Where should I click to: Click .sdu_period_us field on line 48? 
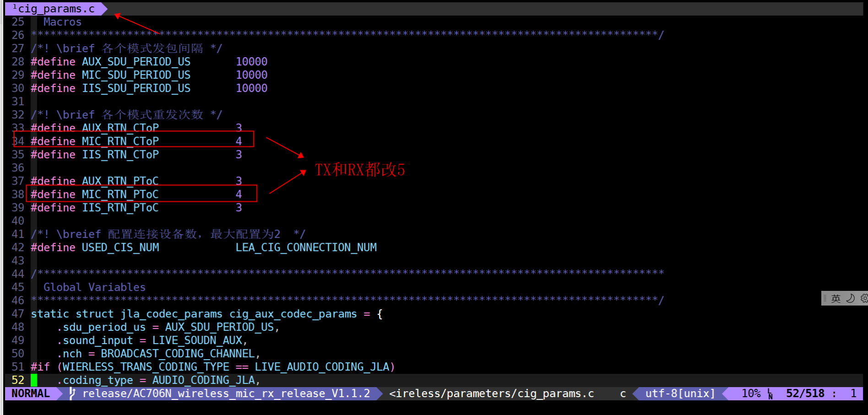101,327
